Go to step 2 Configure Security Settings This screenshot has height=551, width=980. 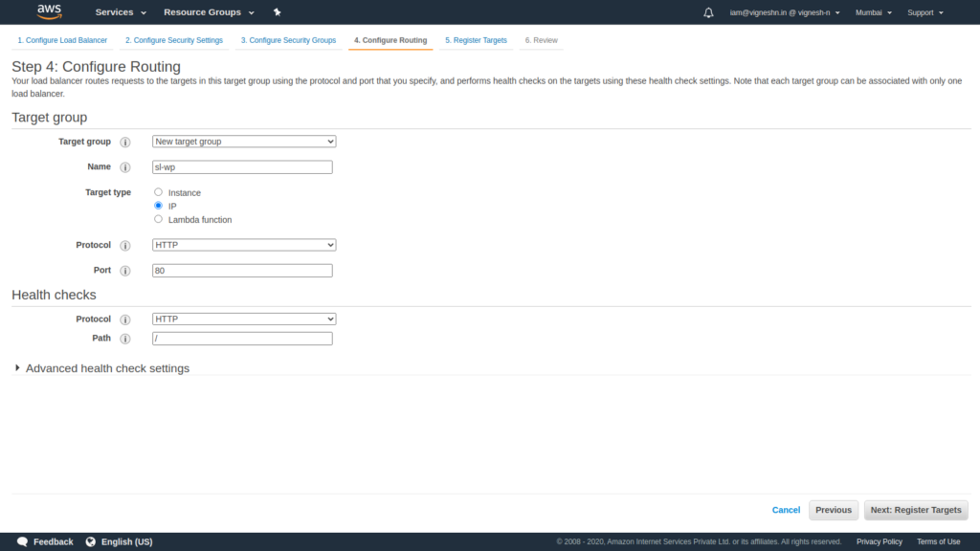[x=174, y=40]
